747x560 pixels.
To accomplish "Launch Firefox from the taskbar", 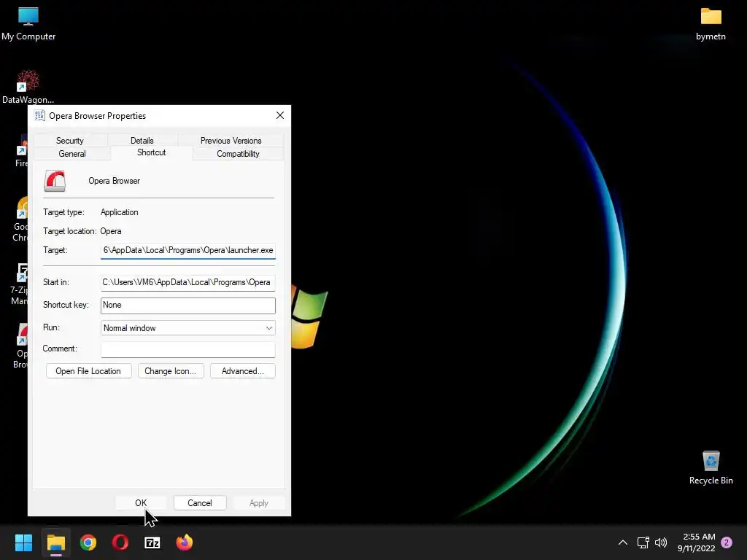I will click(185, 542).
